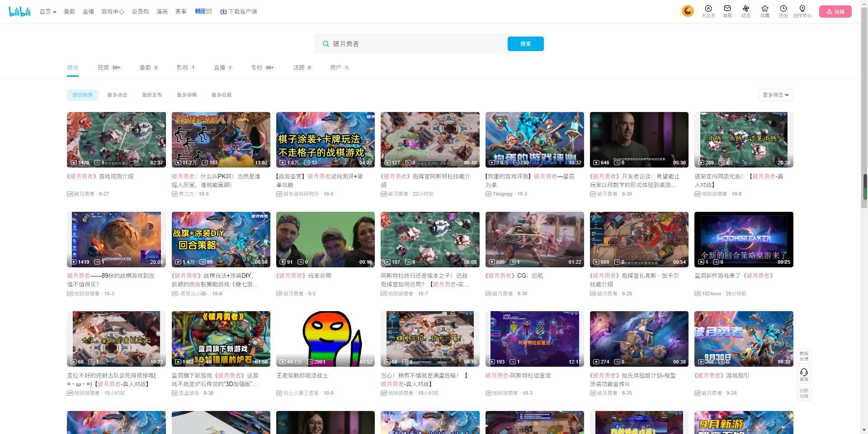Open 漫画 in the top navigation
868x434 pixels.
[162, 11]
